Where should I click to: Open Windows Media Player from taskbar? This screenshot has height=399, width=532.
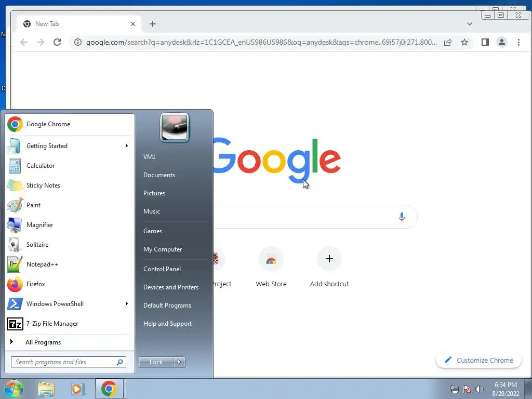click(77, 389)
